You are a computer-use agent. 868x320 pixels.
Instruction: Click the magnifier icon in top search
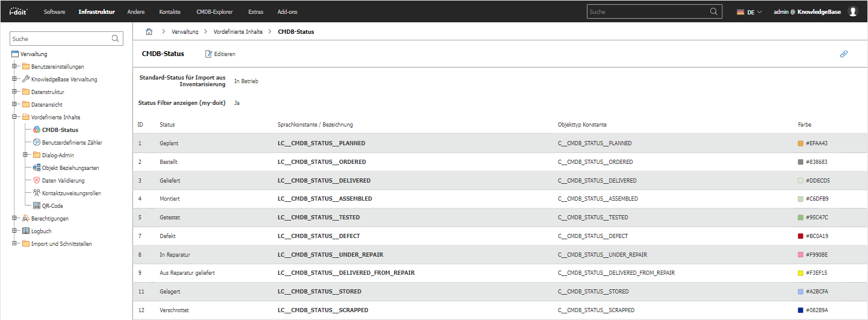click(714, 11)
